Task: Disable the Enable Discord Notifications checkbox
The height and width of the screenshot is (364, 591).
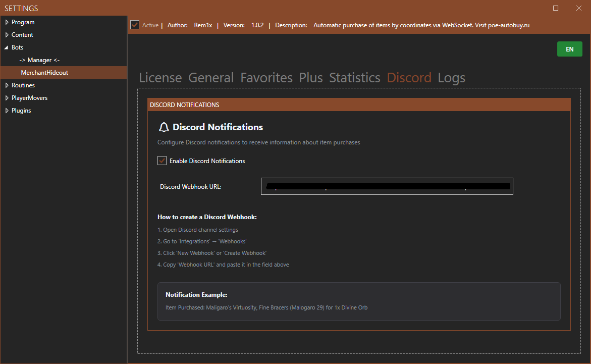Action: tap(162, 161)
